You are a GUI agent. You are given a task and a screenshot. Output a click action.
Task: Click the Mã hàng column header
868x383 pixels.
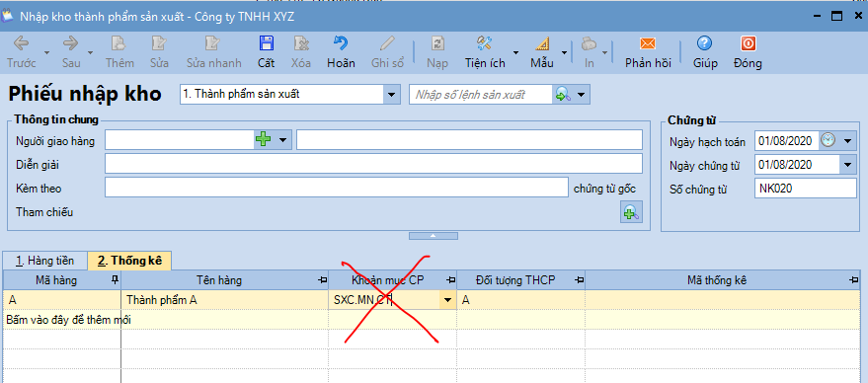pyautogui.click(x=56, y=280)
